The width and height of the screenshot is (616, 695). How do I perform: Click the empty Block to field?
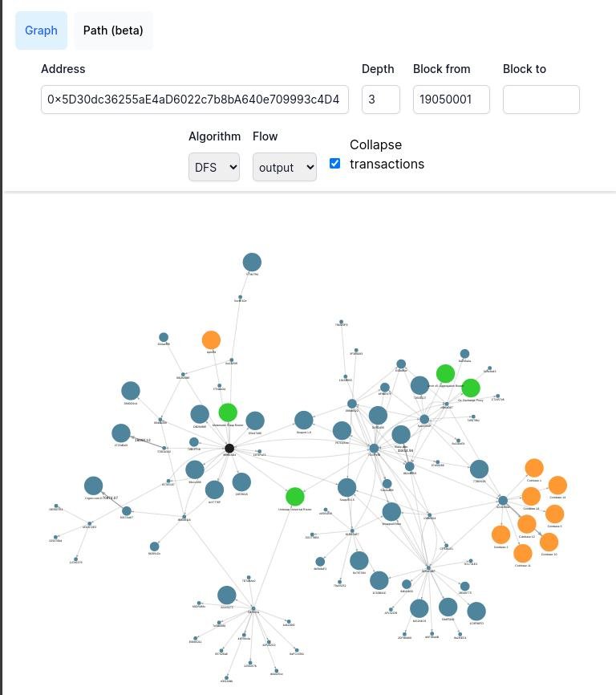[541, 100]
